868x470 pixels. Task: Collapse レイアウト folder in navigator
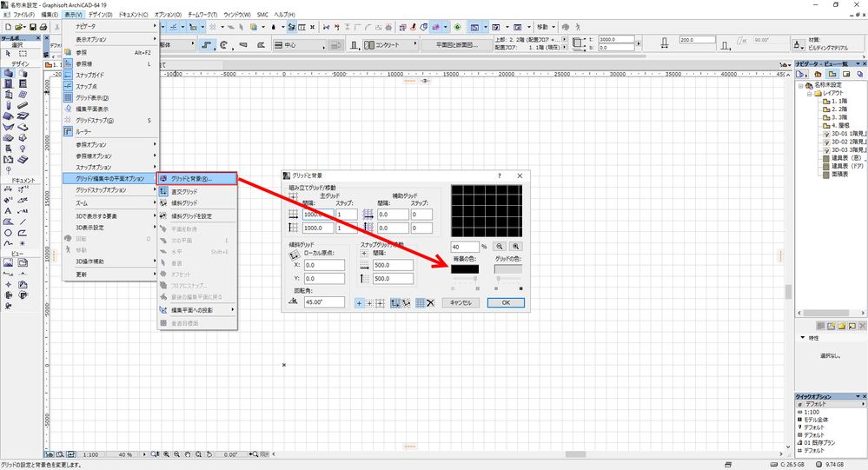pyautogui.click(x=809, y=94)
